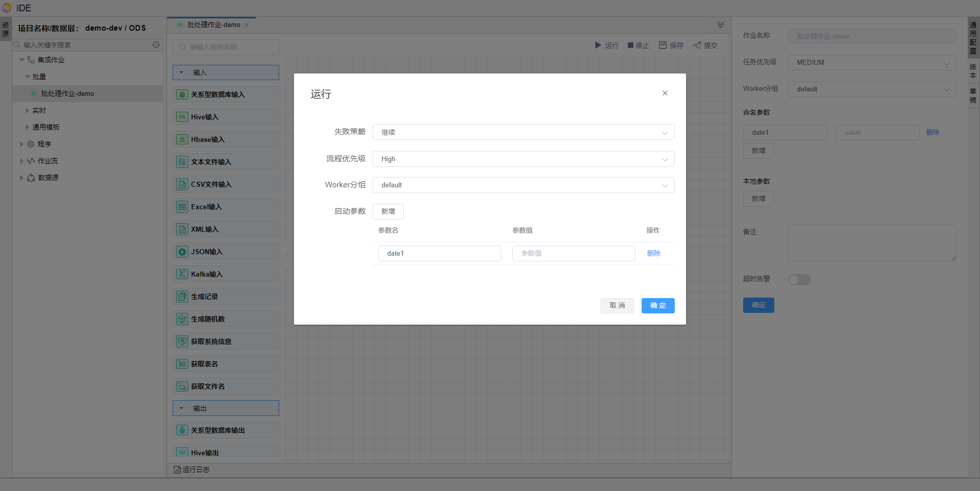The height and width of the screenshot is (491, 980).
Task: Click the Run play icon in toolbar
Action: click(598, 45)
